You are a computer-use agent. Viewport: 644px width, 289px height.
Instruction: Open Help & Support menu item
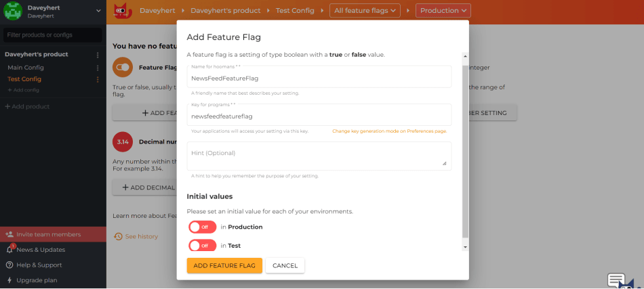[x=39, y=265]
